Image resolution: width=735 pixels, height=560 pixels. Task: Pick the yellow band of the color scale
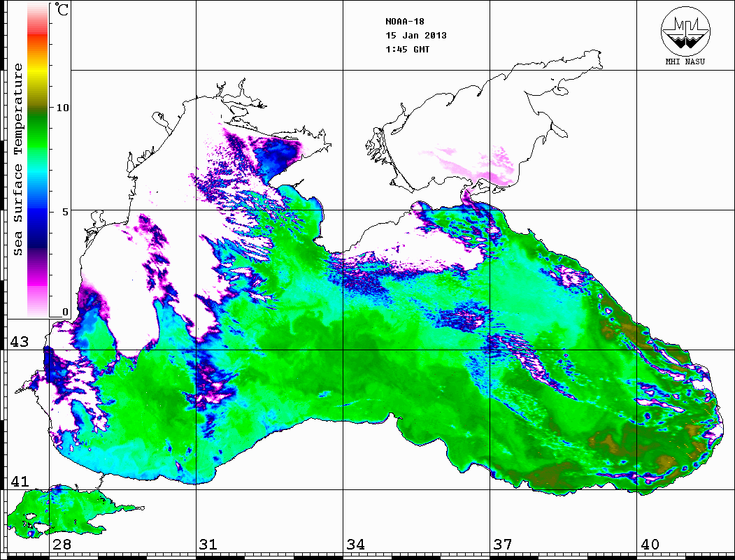[x=38, y=71]
